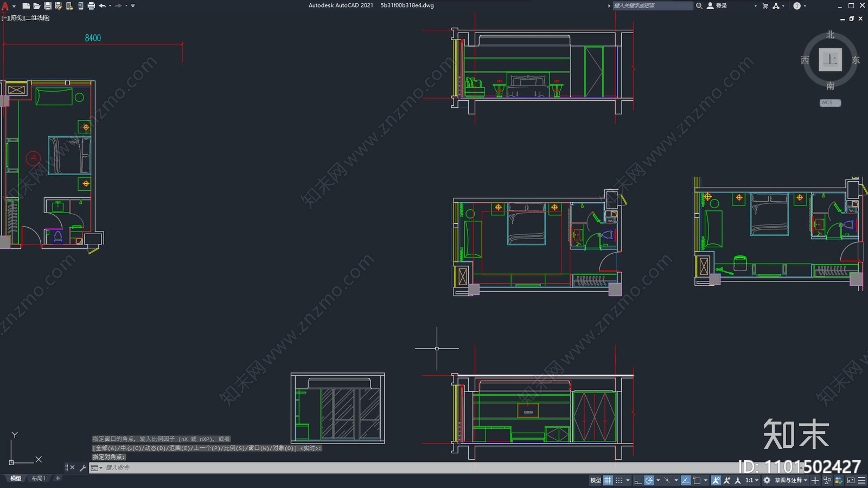Open the workspace switching gear icon
The width and height of the screenshot is (868, 488).
(x=767, y=480)
